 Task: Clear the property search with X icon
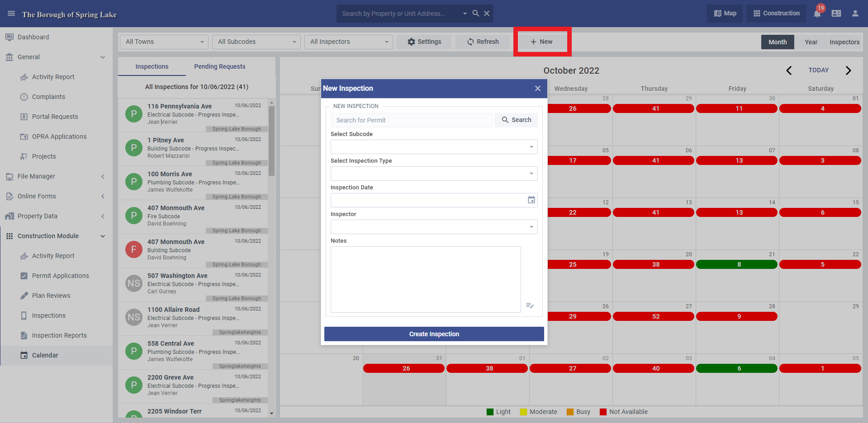[x=487, y=14]
